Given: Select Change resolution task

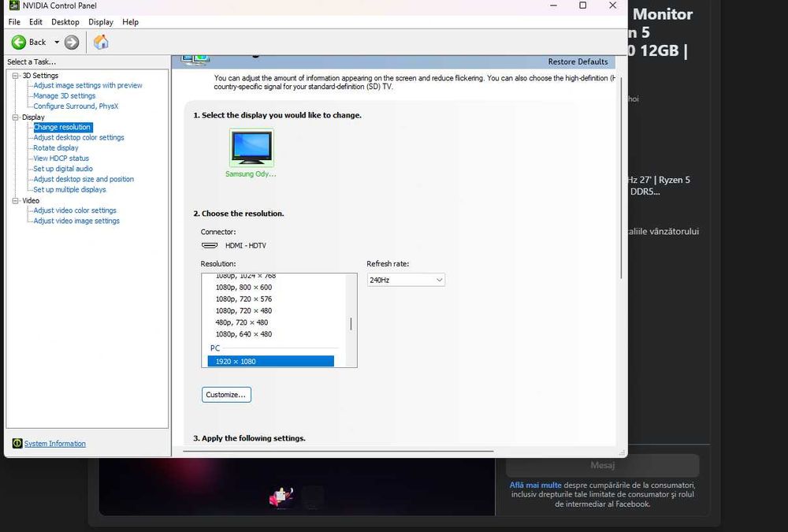Looking at the screenshot, I should [x=62, y=127].
